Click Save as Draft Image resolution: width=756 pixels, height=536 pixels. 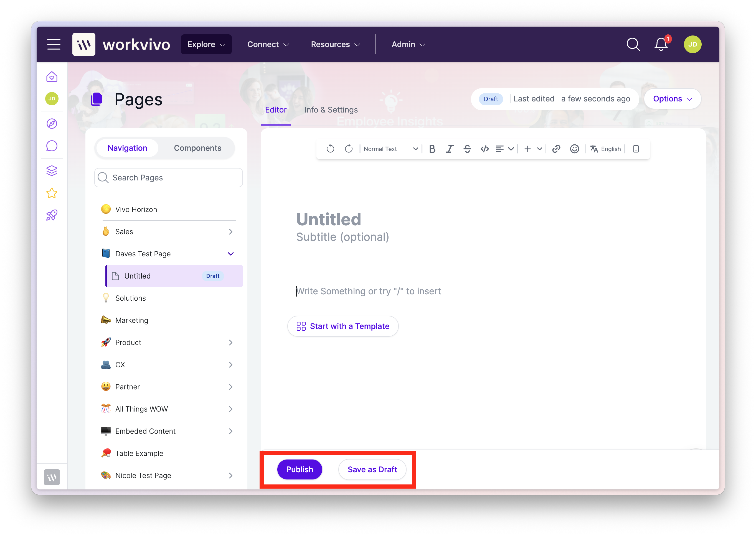(x=372, y=469)
